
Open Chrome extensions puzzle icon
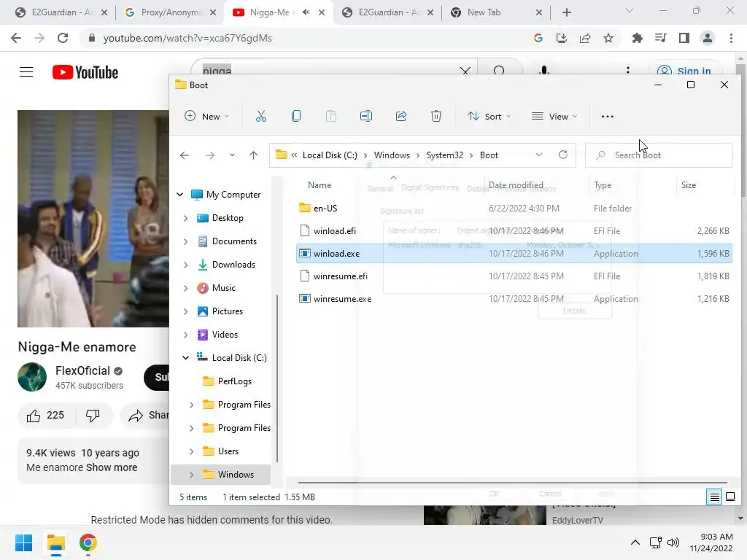point(637,38)
